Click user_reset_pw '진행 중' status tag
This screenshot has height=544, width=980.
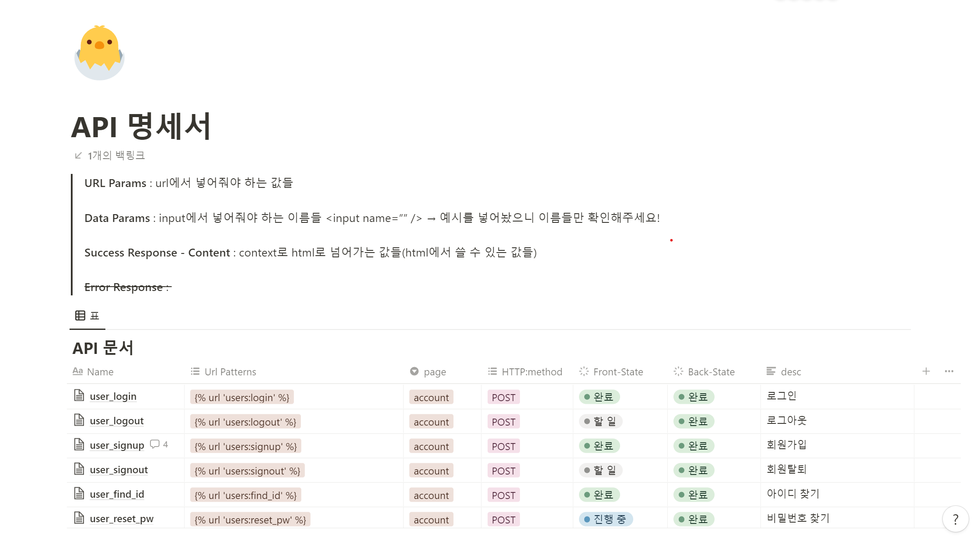click(x=606, y=519)
